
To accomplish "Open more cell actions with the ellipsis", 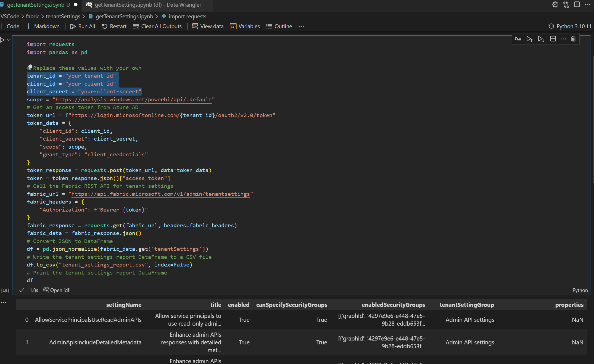I will (563, 39).
